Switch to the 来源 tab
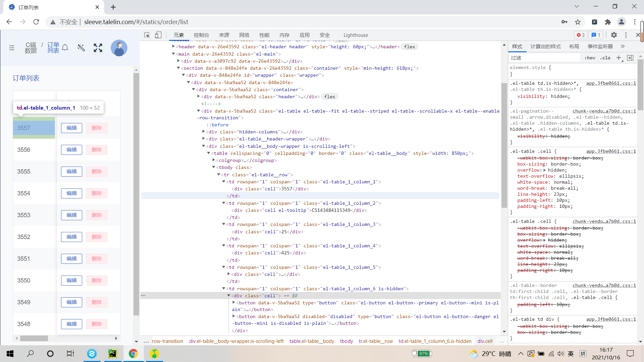644x362 pixels. click(x=224, y=35)
